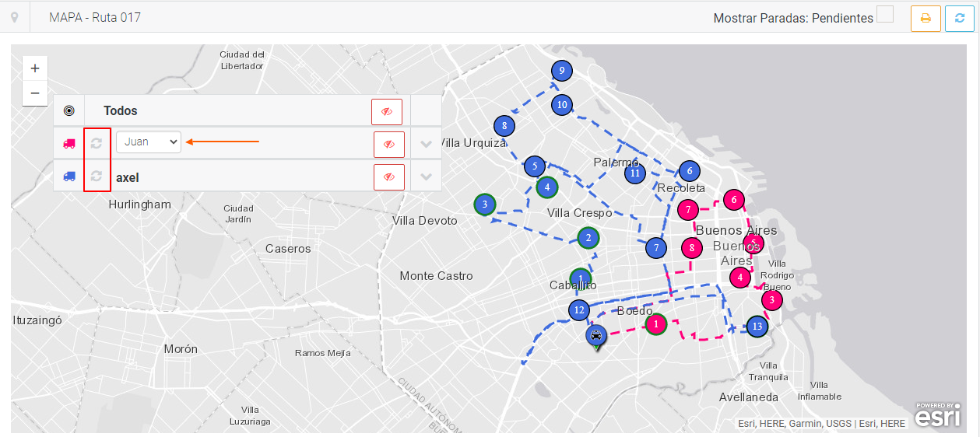Viewport: 980px width, 437px height.
Task: Click the location pin icon beside MAPA title
Action: [14, 17]
